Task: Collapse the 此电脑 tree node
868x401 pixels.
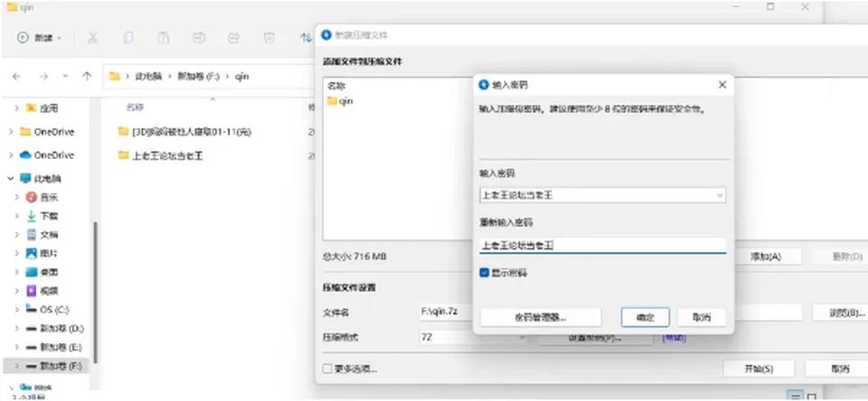Action: pos(11,179)
